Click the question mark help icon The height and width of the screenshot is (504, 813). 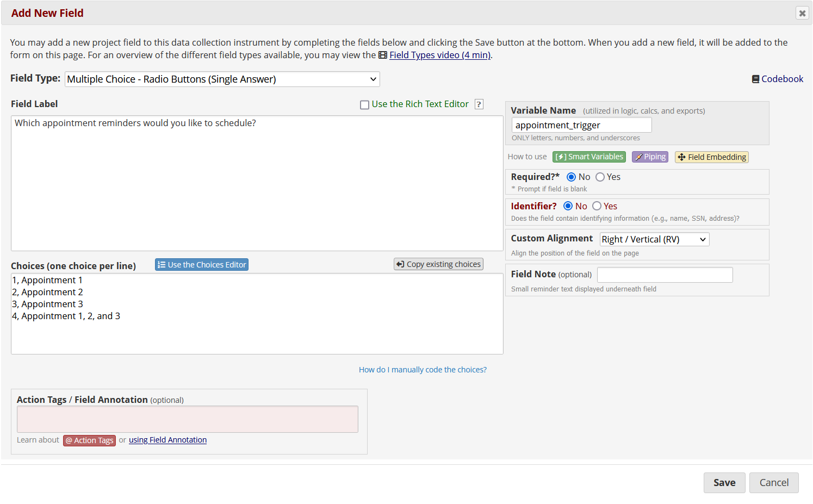pyautogui.click(x=479, y=104)
